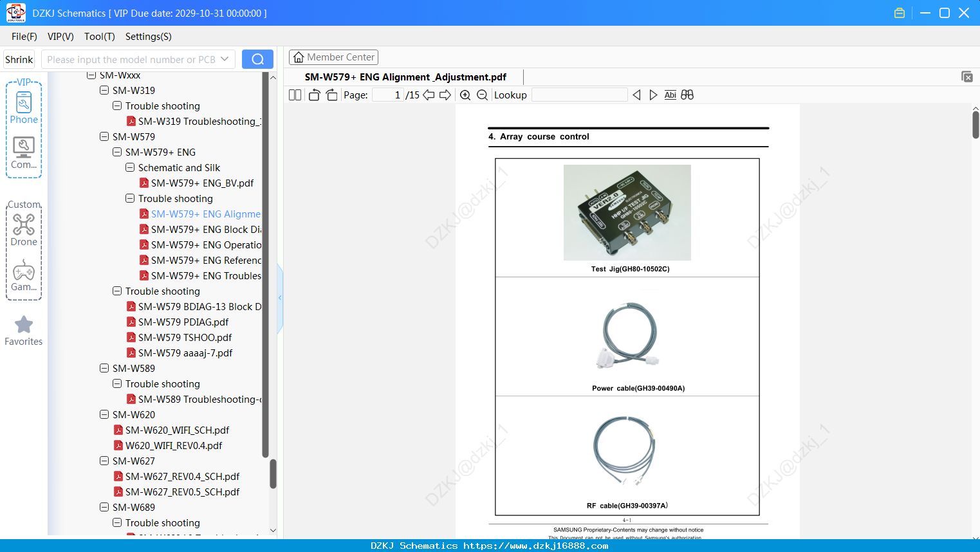This screenshot has height=552, width=980.
Task: Click the Lookup text field
Action: [579, 95]
